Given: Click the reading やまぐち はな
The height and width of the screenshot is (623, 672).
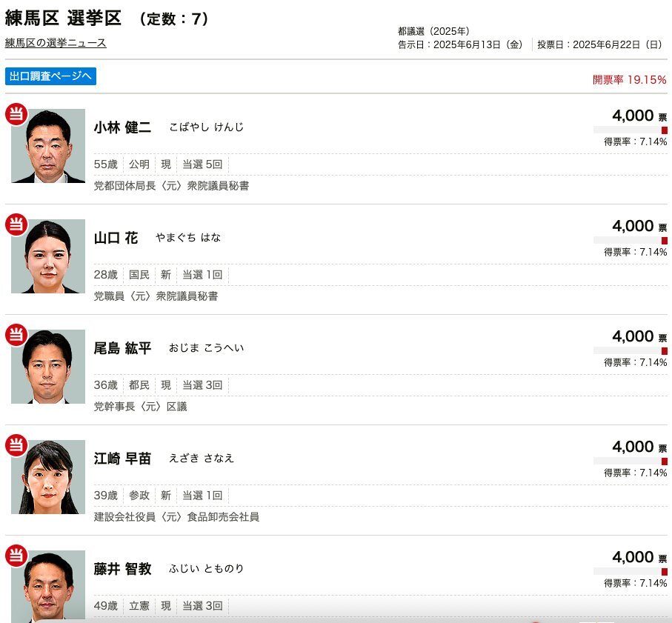Looking at the screenshot, I should [x=188, y=238].
